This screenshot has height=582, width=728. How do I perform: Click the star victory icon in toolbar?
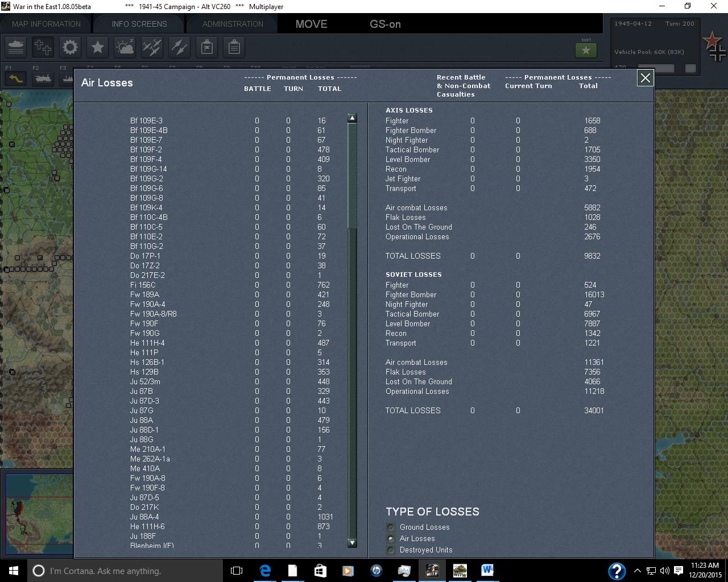click(98, 47)
